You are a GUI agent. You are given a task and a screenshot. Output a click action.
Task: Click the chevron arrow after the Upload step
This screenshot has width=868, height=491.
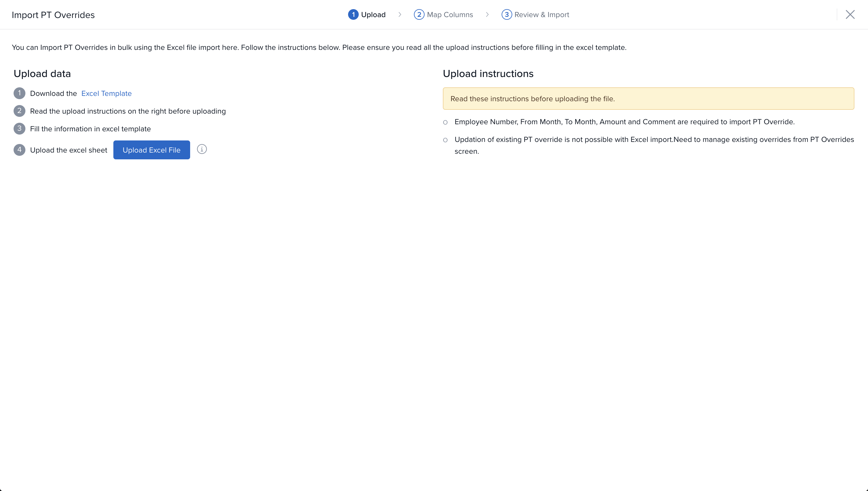coord(399,14)
